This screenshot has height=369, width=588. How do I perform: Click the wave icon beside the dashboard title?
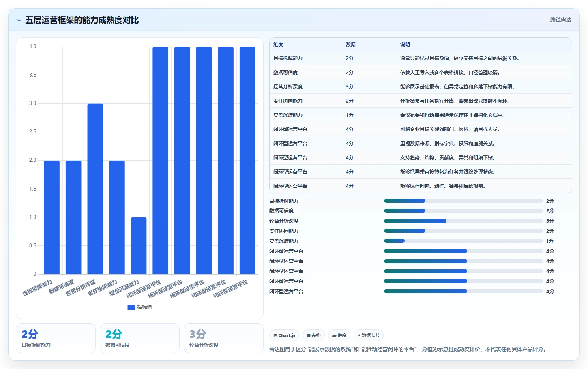19,20
